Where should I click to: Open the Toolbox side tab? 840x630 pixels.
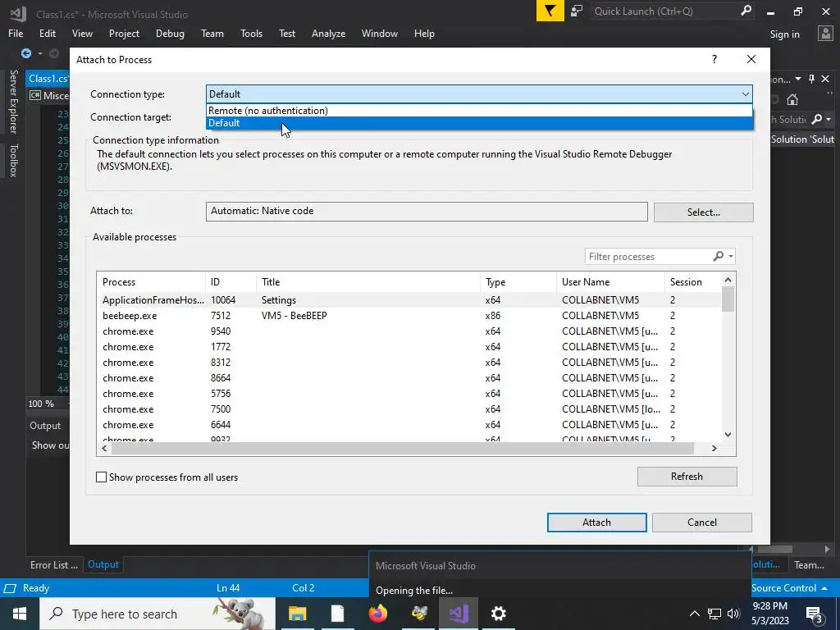click(x=13, y=160)
